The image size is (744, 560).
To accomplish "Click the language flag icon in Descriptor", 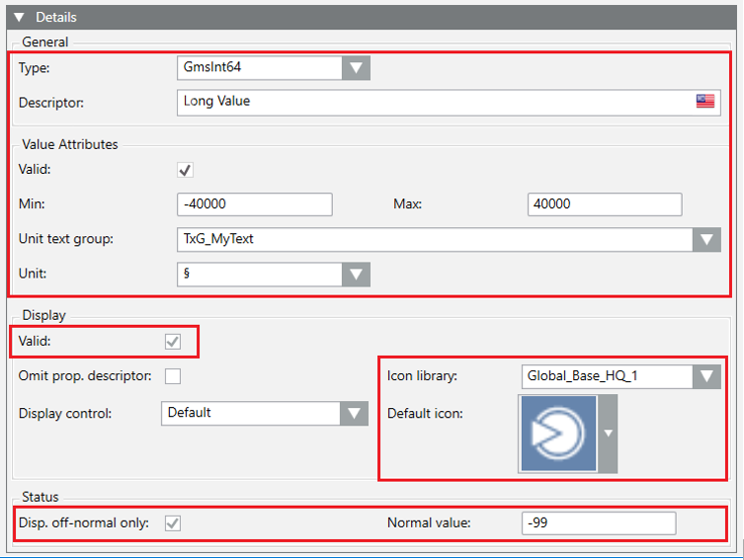I will [705, 102].
